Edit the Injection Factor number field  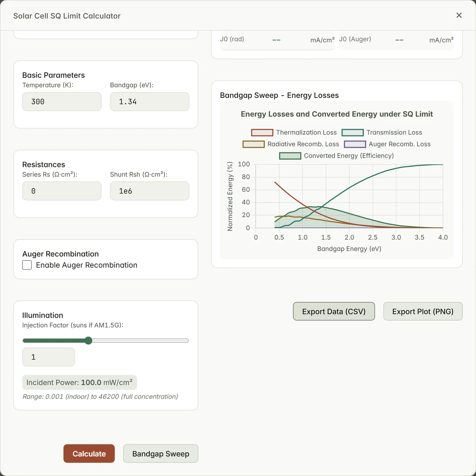tap(49, 357)
